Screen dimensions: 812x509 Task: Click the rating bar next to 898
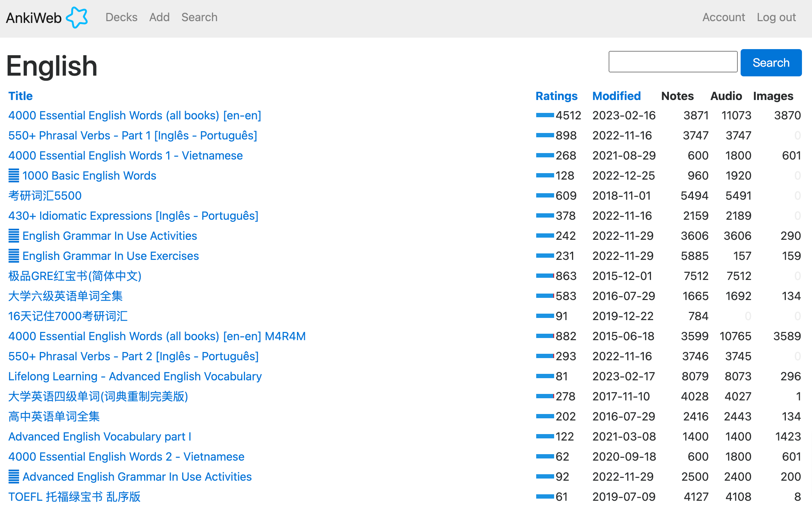click(545, 135)
